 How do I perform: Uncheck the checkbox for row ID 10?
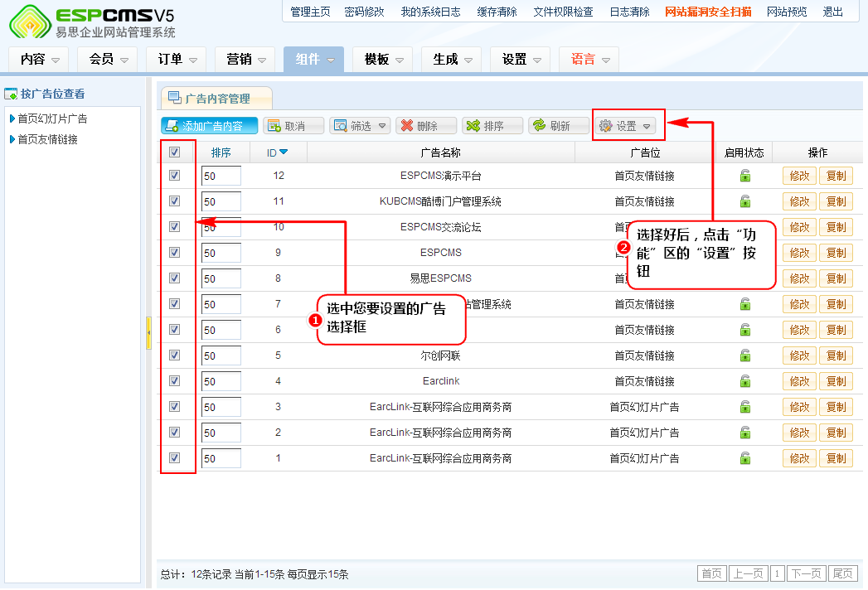[x=174, y=226]
